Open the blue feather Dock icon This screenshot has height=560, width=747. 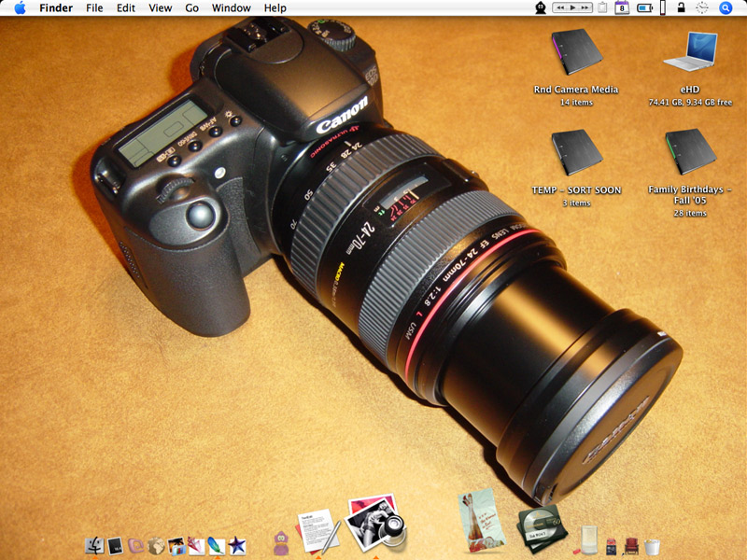(217, 546)
